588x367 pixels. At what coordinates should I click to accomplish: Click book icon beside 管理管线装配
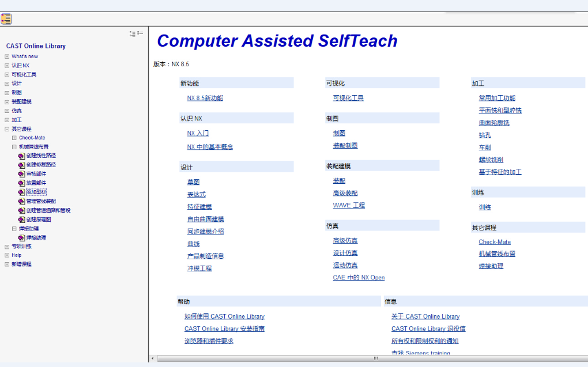21,201
